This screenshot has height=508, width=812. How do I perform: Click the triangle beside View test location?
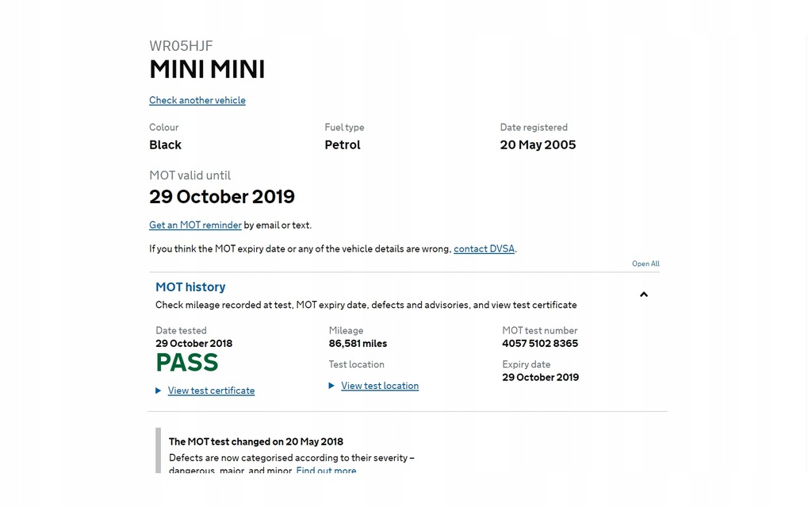click(331, 386)
